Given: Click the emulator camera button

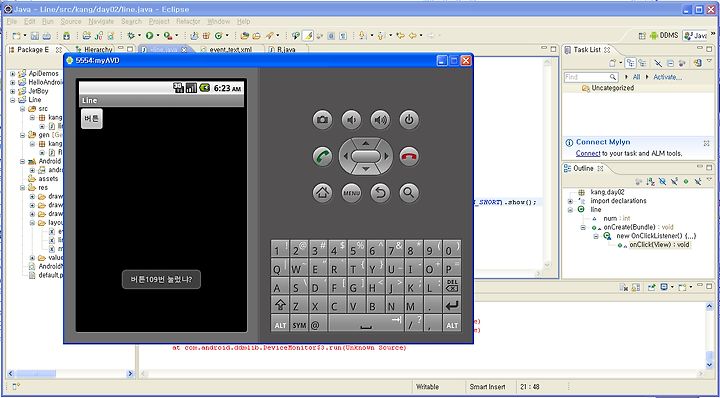Looking at the screenshot, I should [322, 120].
